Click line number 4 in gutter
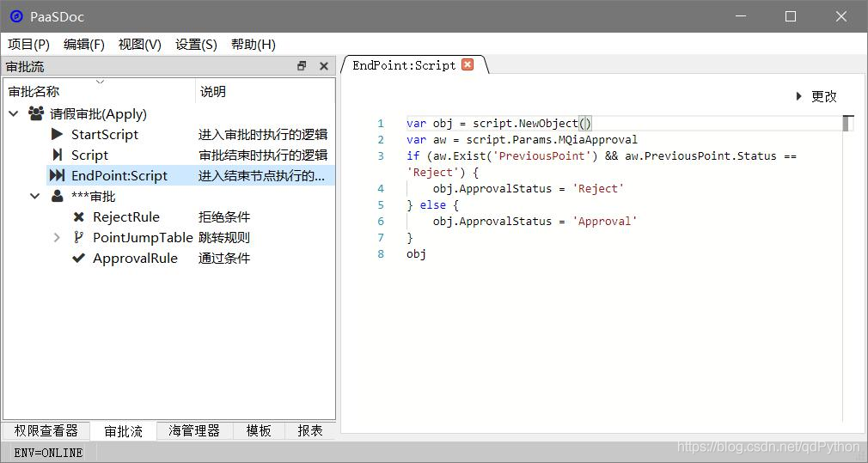Image resolution: width=868 pixels, height=463 pixels. click(x=381, y=189)
